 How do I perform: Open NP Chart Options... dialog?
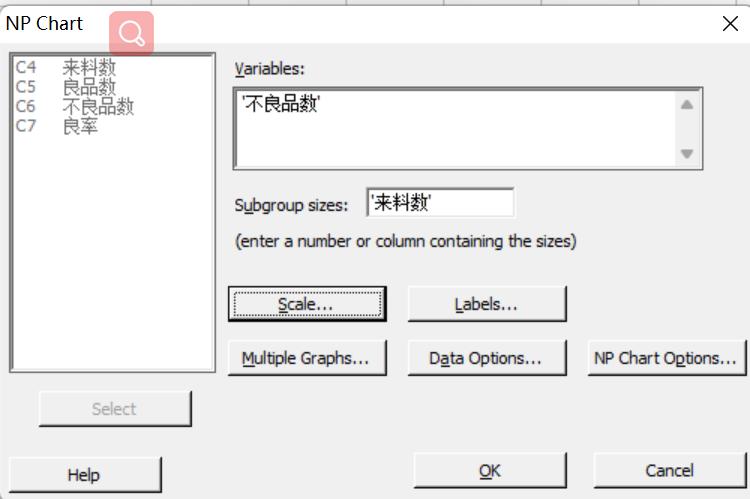(665, 358)
